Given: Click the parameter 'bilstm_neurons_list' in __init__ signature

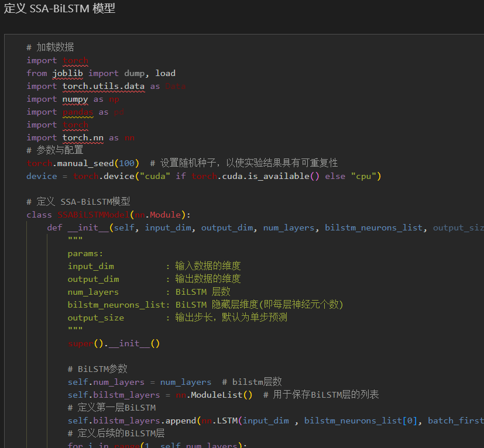Looking at the screenshot, I should (373, 227).
